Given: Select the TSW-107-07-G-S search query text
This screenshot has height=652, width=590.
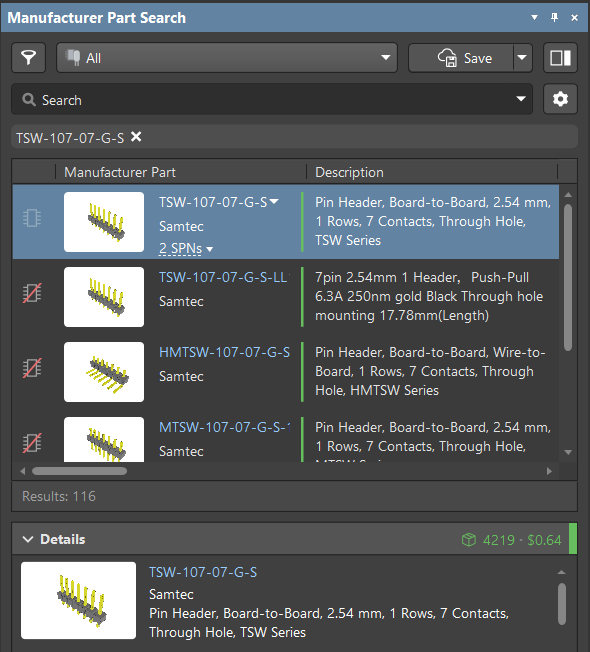Looking at the screenshot, I should 70,138.
